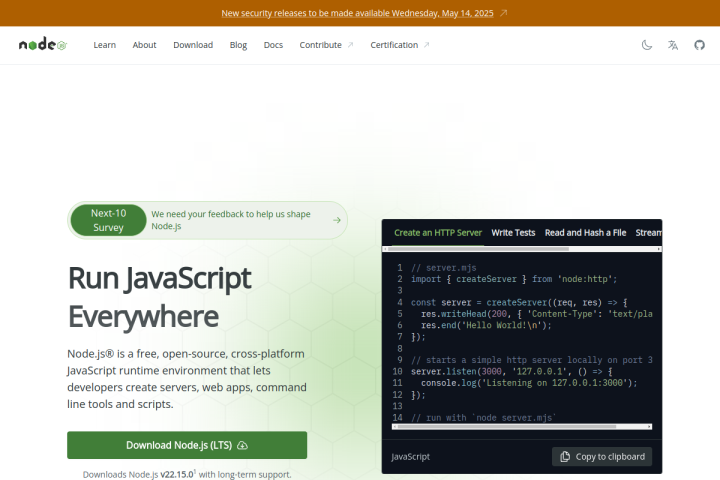This screenshot has height=480, width=720.
Task: Toggle dark mode moon icon
Action: (647, 45)
